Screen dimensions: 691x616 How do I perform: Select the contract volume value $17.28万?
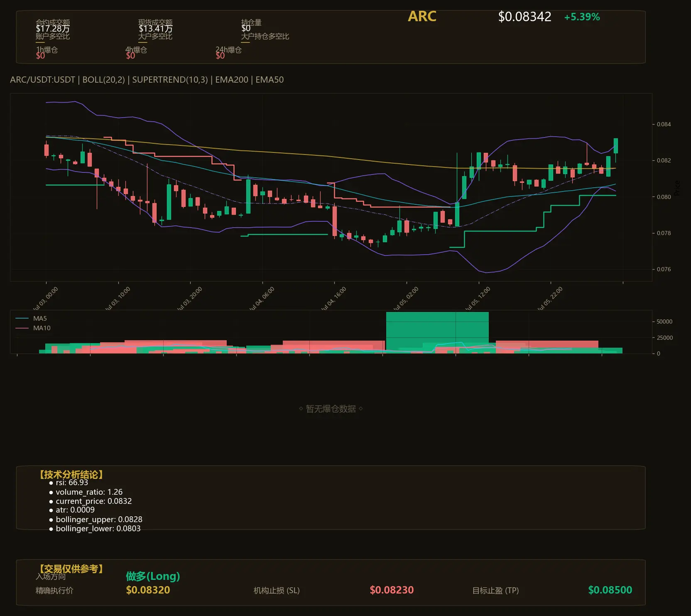pos(53,29)
